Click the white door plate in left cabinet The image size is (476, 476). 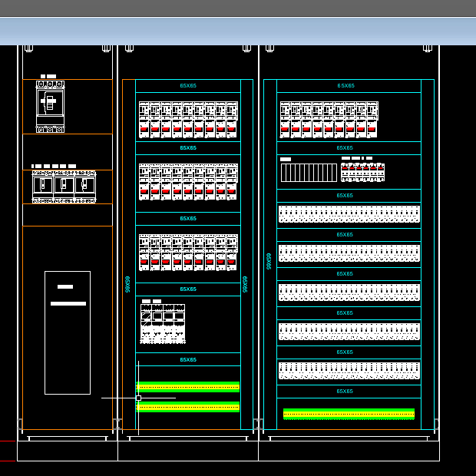pos(68,332)
